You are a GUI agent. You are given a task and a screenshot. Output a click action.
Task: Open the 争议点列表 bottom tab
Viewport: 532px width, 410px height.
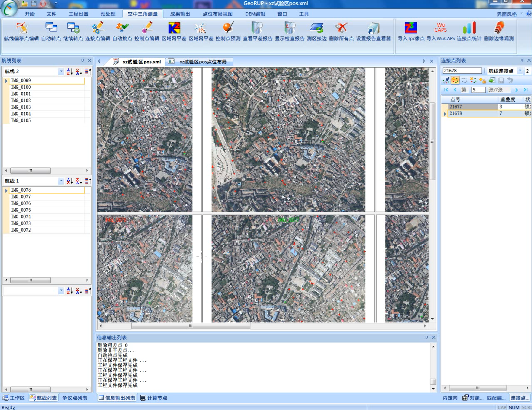click(75, 398)
